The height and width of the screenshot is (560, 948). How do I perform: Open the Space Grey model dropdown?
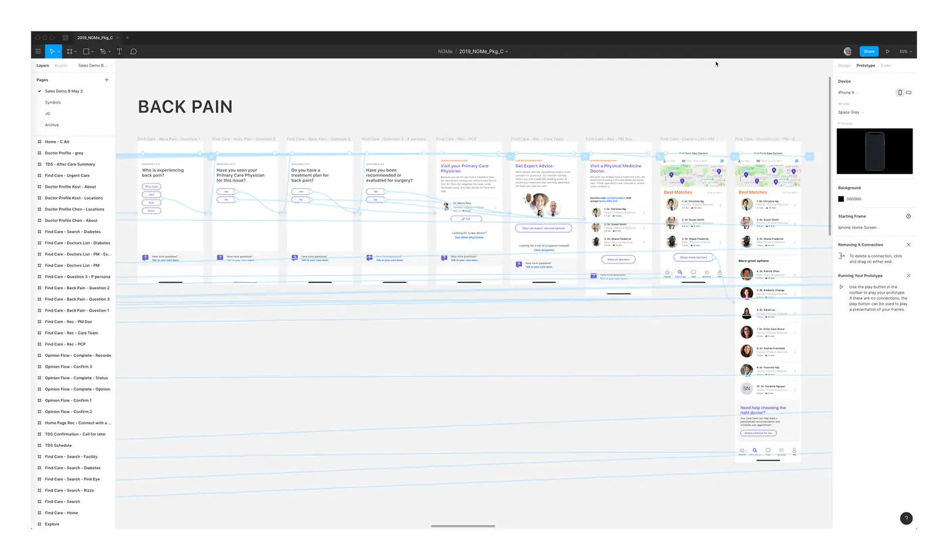(x=851, y=112)
